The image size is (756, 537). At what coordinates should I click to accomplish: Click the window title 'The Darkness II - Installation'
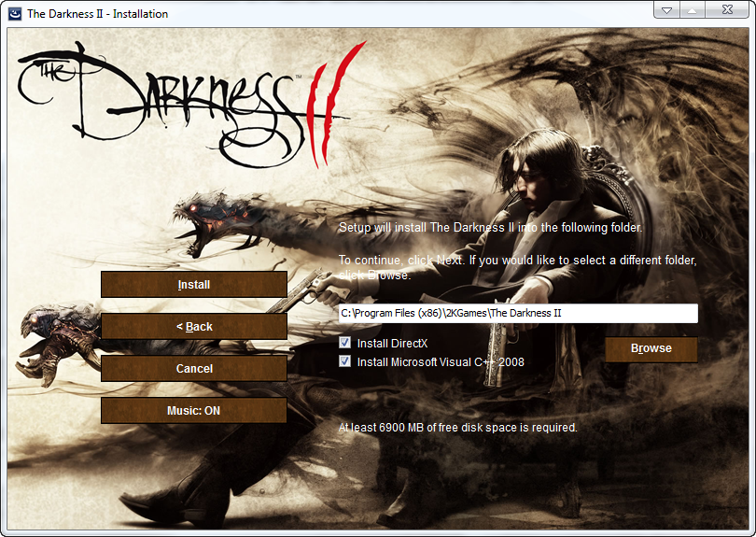tap(97, 14)
